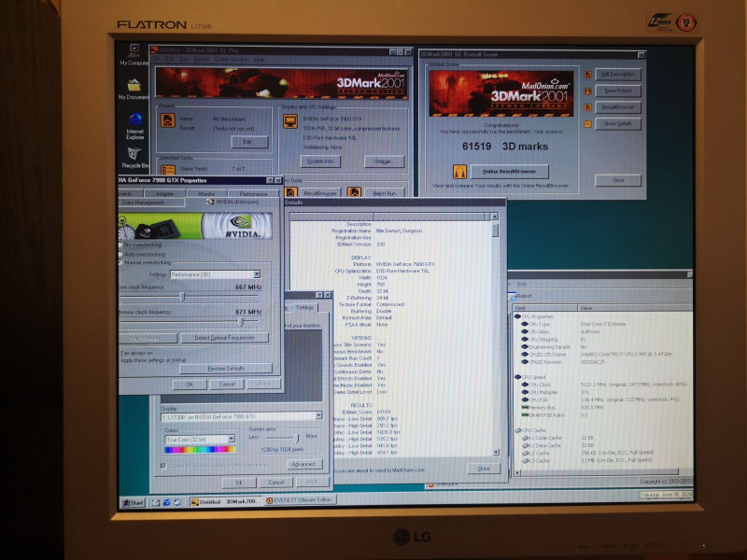Open the Online Services menu in 3DMark2001
The image size is (747, 560).
(x=232, y=60)
